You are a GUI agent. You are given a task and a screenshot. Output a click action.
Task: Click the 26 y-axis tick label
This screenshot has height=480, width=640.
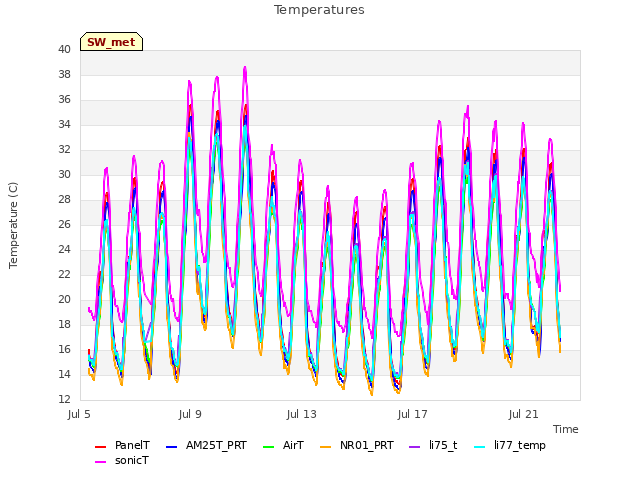coord(64,224)
